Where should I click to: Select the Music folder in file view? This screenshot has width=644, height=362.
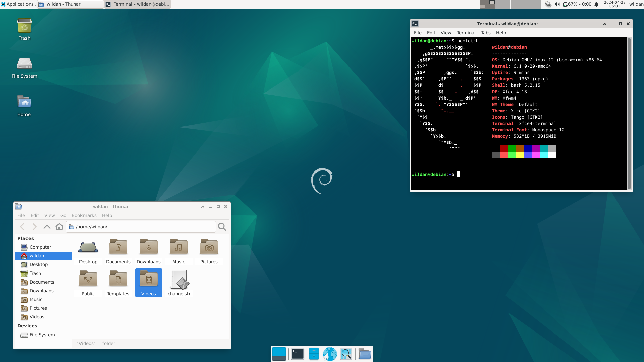click(179, 251)
